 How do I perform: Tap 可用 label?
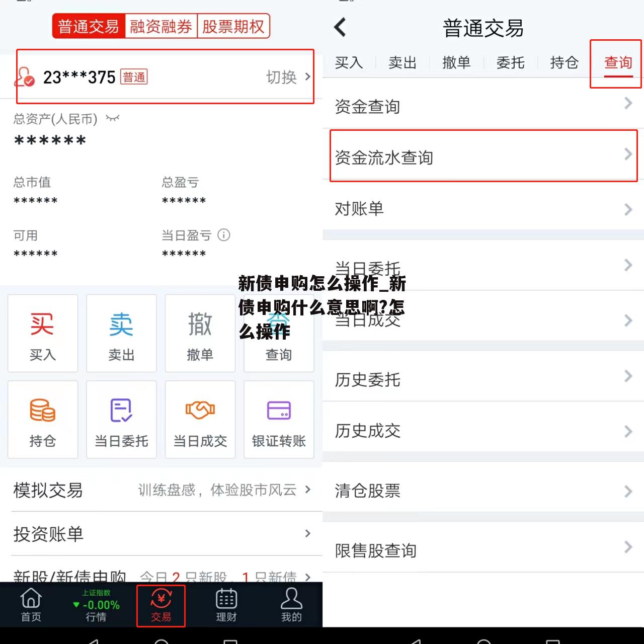(x=26, y=235)
